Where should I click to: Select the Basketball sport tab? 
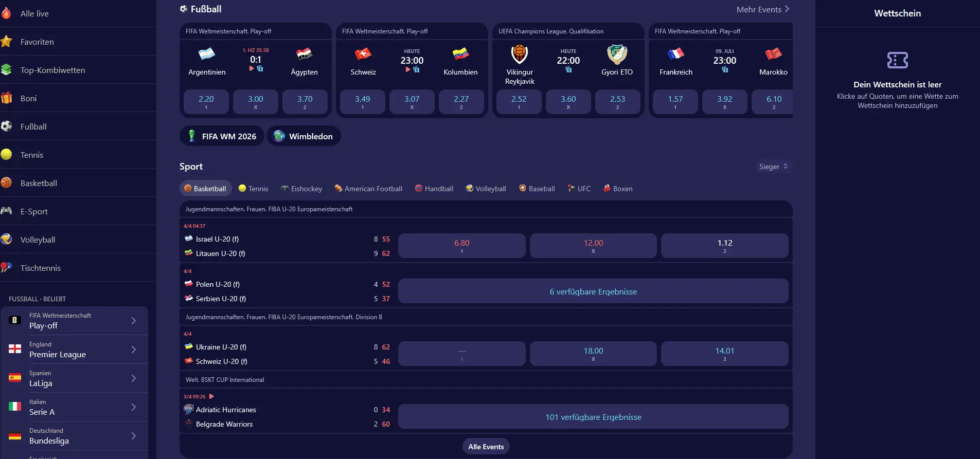[x=205, y=189]
